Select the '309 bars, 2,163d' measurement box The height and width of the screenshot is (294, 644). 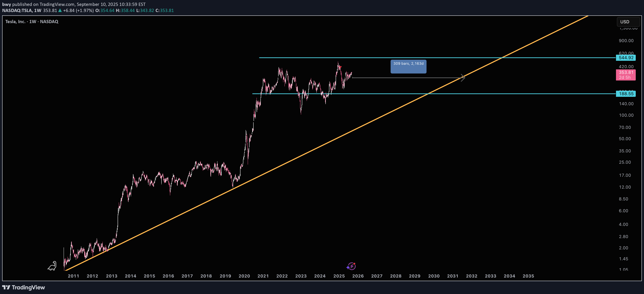click(408, 66)
